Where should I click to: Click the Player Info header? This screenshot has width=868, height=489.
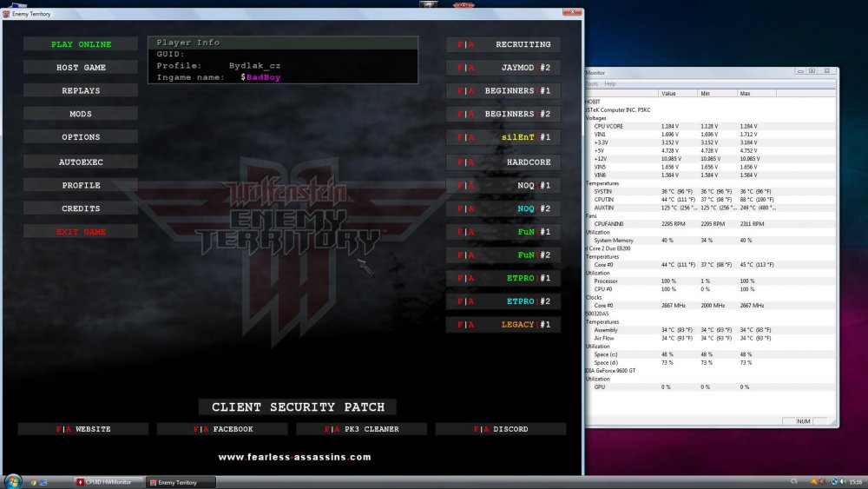pyautogui.click(x=283, y=43)
